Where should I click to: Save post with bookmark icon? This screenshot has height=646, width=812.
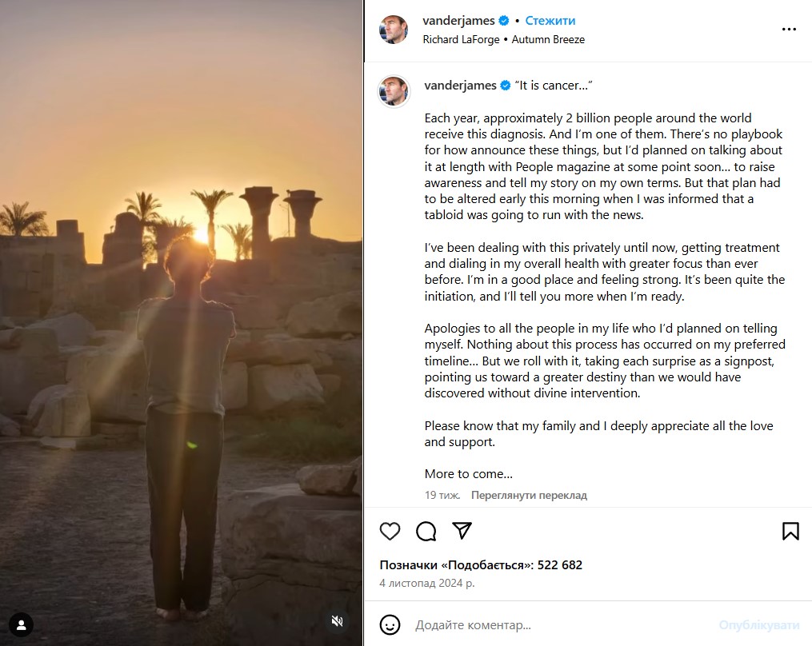[790, 531]
